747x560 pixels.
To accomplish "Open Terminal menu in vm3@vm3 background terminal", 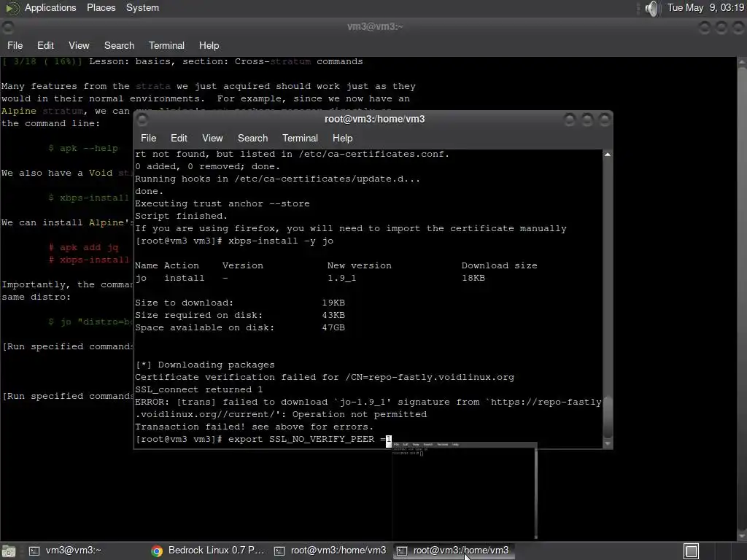I will click(166, 45).
